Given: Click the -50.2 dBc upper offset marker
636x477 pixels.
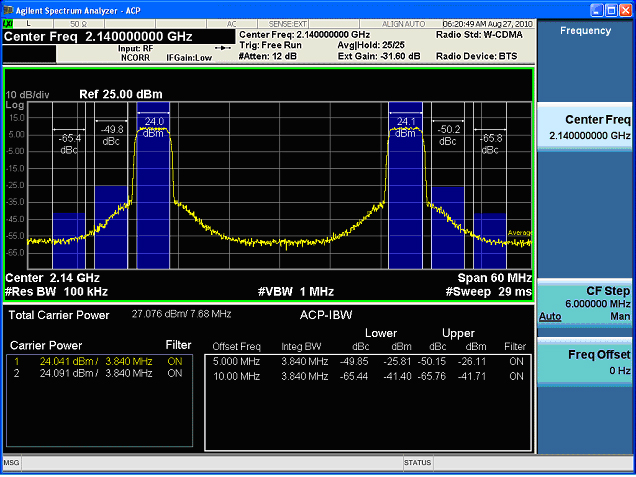Looking at the screenshot, I should (449, 135).
